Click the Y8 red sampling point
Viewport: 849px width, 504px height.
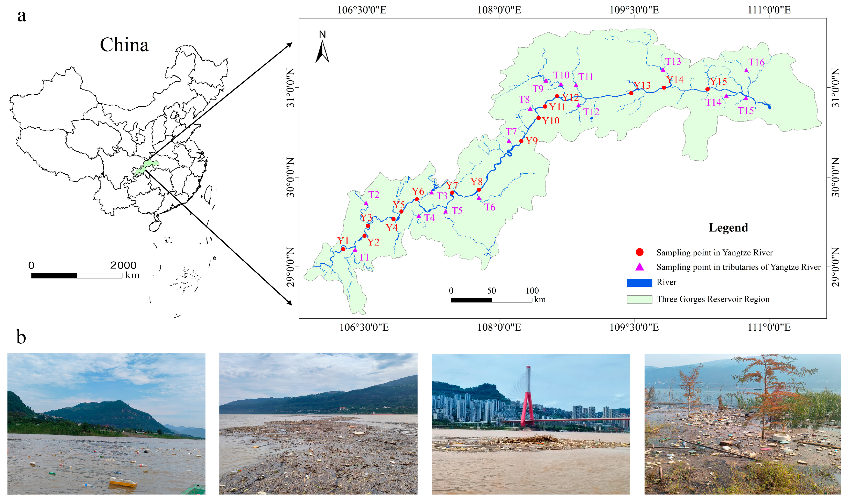click(479, 189)
